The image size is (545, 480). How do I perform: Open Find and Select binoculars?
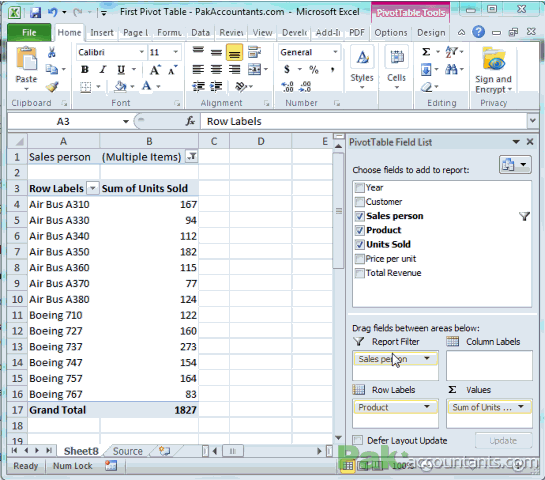[x=452, y=70]
